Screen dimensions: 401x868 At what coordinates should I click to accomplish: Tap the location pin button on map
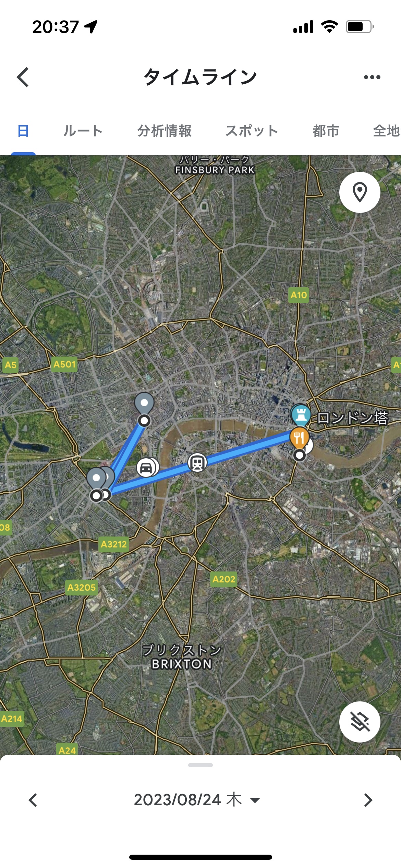pos(360,192)
